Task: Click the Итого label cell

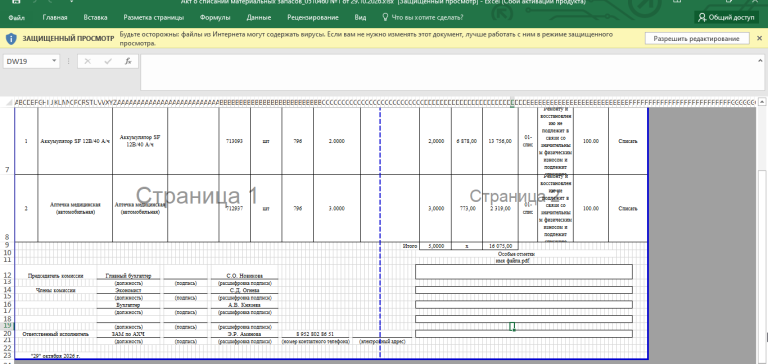Action: click(x=409, y=246)
